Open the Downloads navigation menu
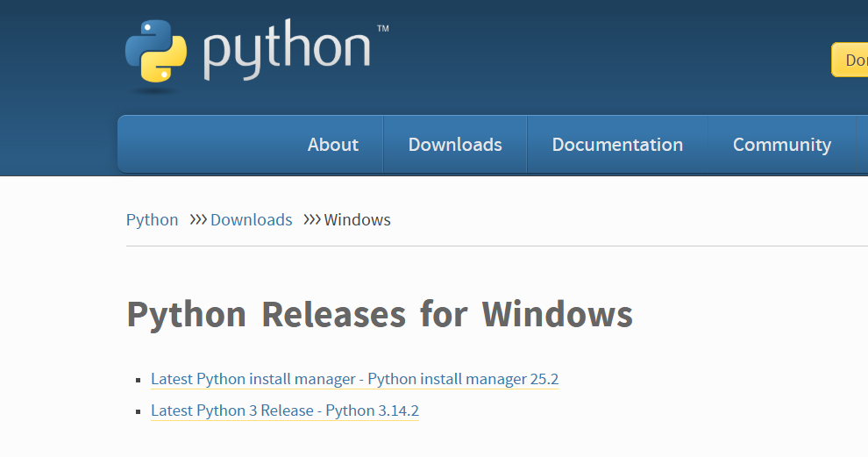The width and height of the screenshot is (868, 457). 455,145
